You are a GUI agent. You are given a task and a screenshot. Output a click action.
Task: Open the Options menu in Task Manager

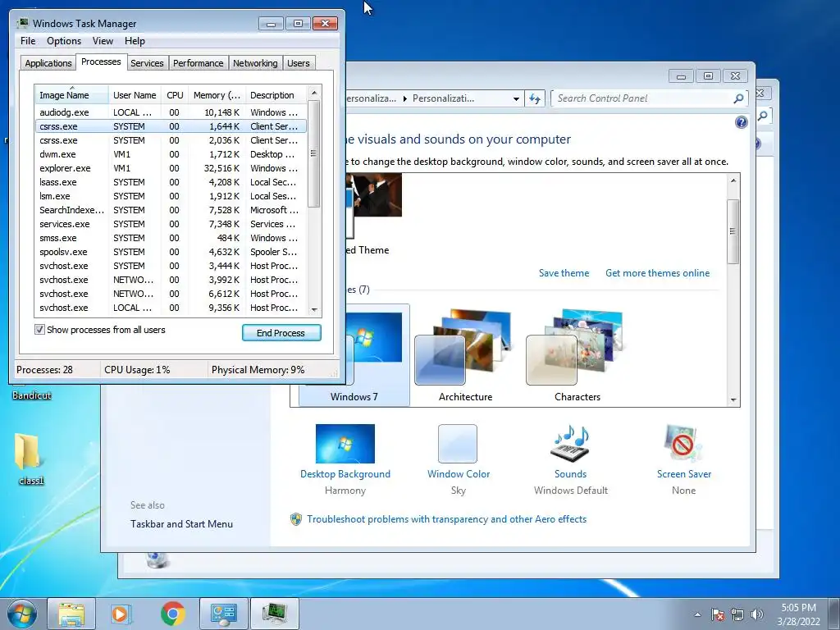(64, 41)
